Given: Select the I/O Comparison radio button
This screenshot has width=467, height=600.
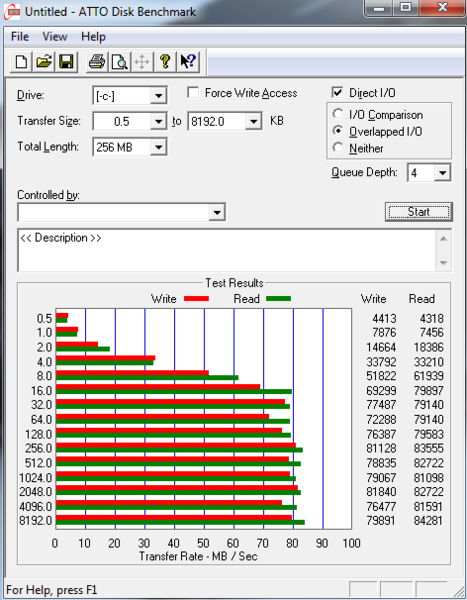Looking at the screenshot, I should click(338, 114).
